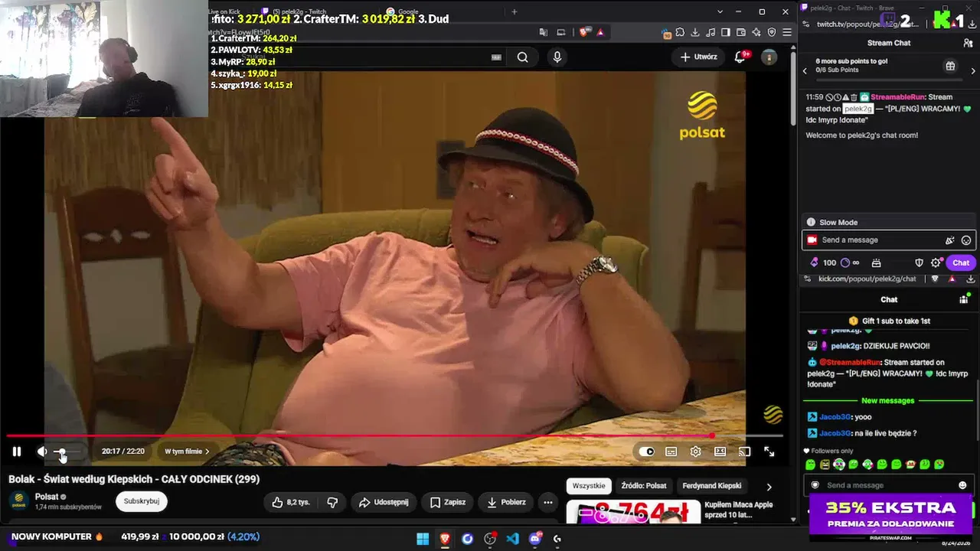Open Visual Studio Code from taskbar
Image resolution: width=980 pixels, height=551 pixels.
point(512,539)
